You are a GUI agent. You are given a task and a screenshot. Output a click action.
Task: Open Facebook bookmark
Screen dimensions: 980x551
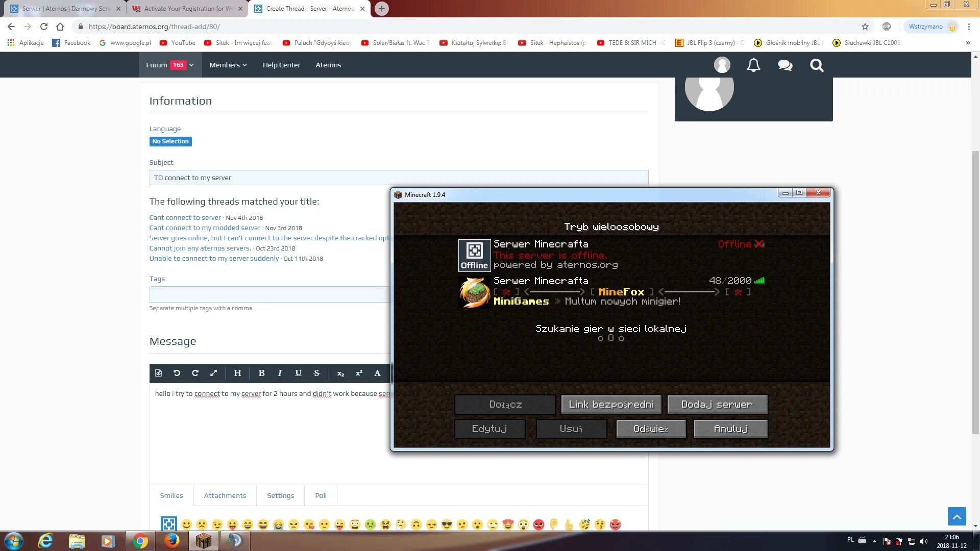(71, 43)
